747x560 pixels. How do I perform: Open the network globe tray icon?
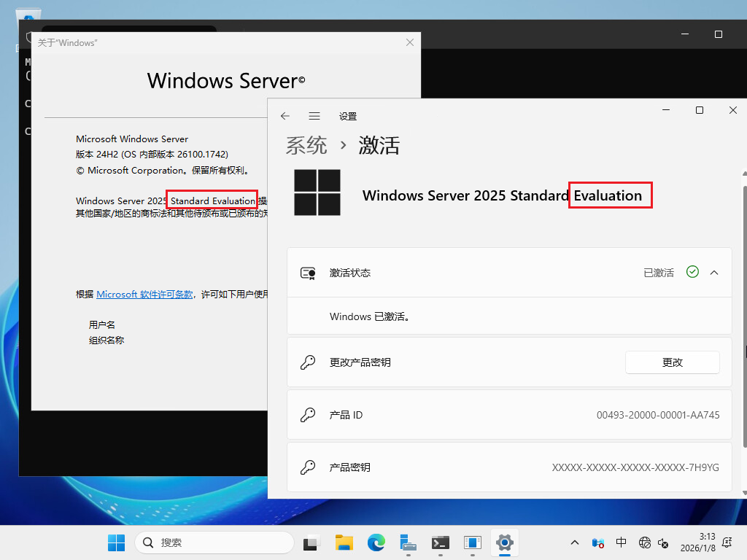644,542
